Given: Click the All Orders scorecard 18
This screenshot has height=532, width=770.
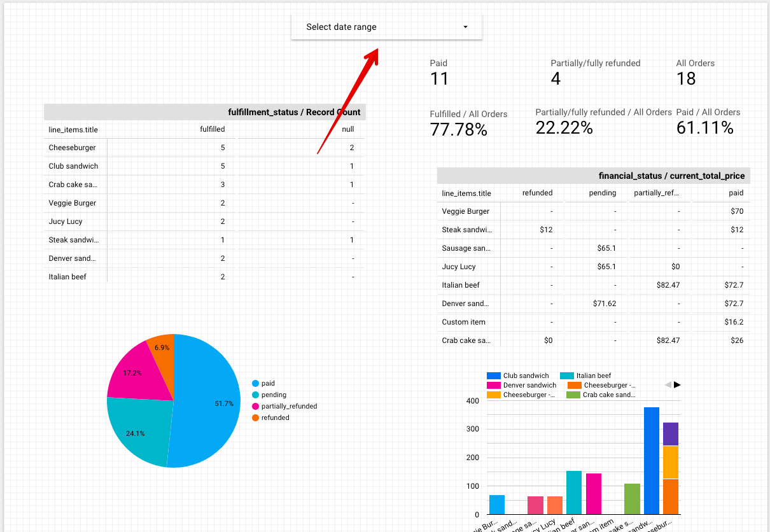Looking at the screenshot, I should 686,79.
